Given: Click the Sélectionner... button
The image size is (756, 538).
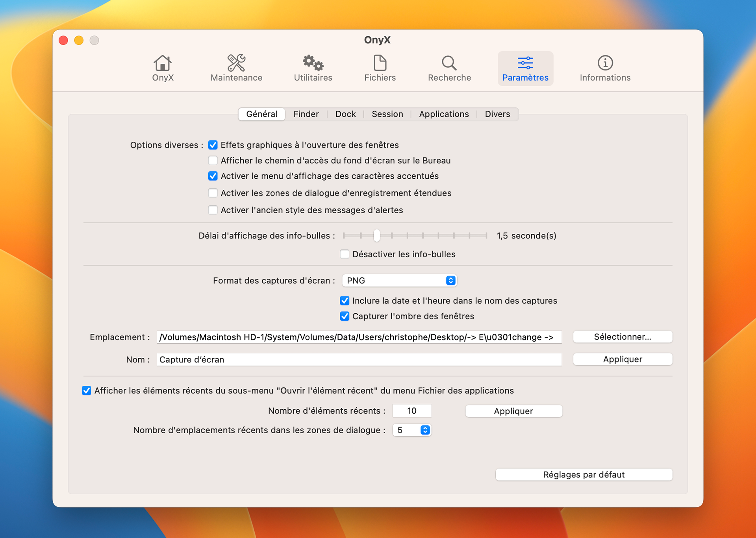Looking at the screenshot, I should pos(623,337).
